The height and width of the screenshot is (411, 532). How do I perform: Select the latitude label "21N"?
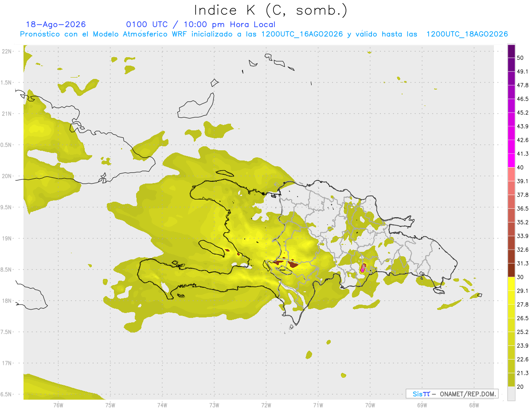[x=7, y=114]
